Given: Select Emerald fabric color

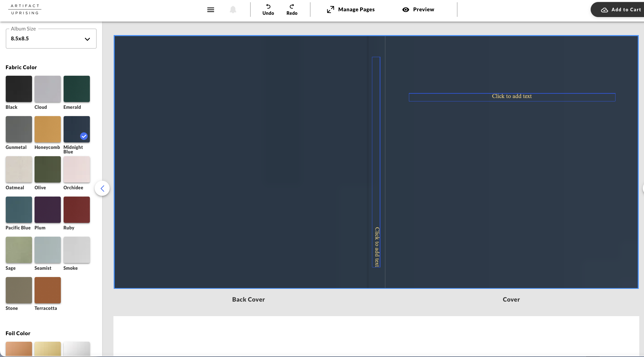Looking at the screenshot, I should tap(77, 89).
